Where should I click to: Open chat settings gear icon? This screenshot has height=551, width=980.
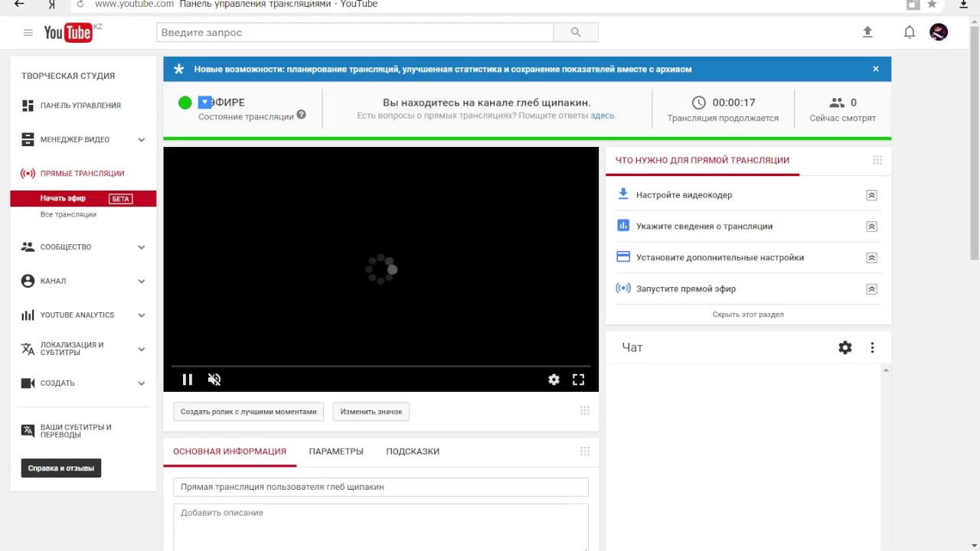(845, 347)
